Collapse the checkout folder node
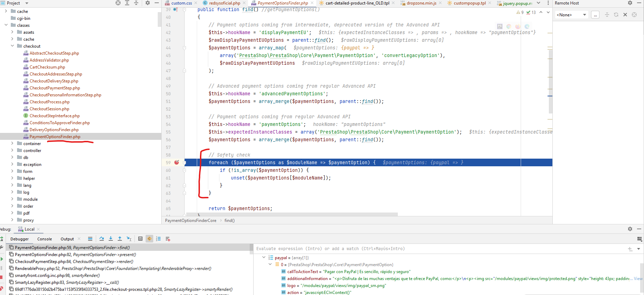 [12, 46]
